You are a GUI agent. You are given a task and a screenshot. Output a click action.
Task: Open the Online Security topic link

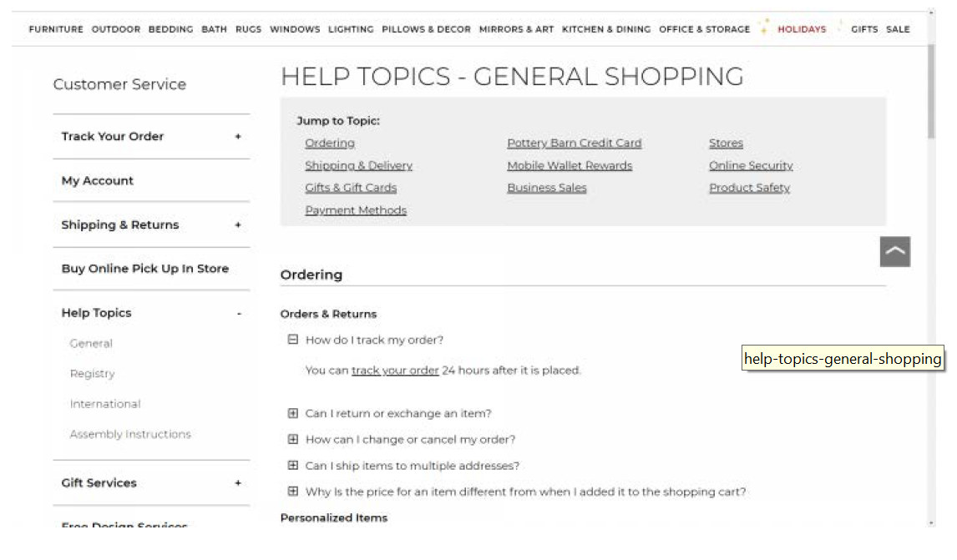(751, 165)
